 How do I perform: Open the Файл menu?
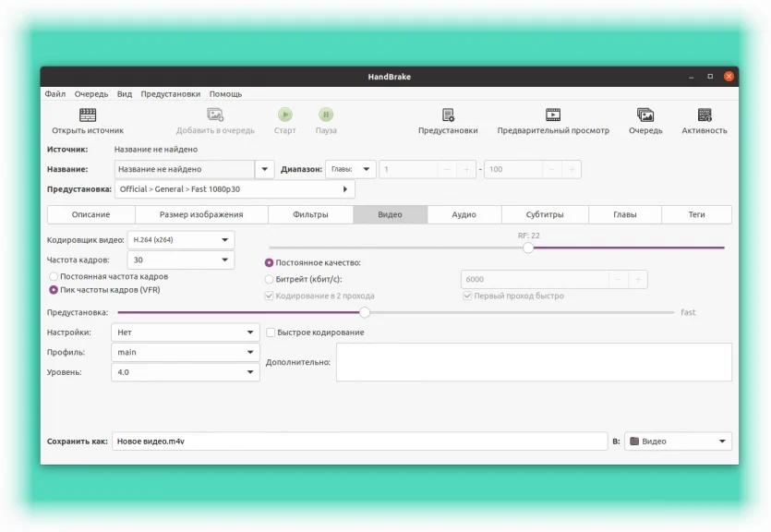55,94
